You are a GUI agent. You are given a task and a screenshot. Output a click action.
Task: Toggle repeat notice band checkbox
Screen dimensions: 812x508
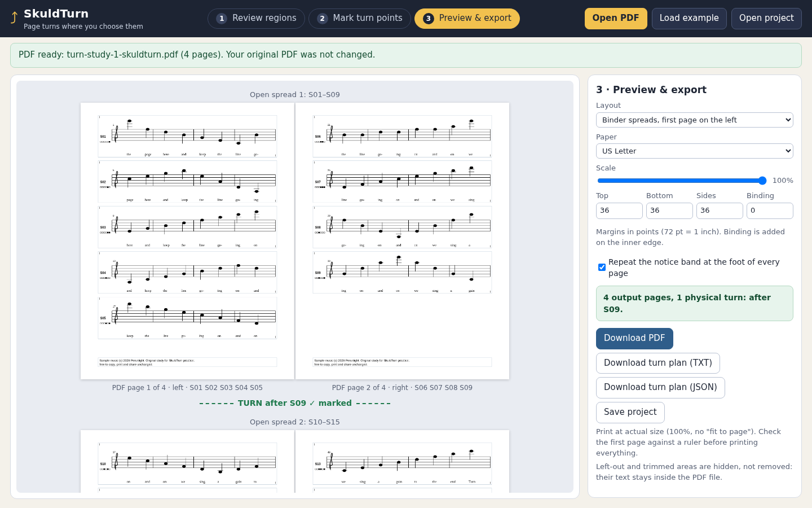pyautogui.click(x=602, y=268)
